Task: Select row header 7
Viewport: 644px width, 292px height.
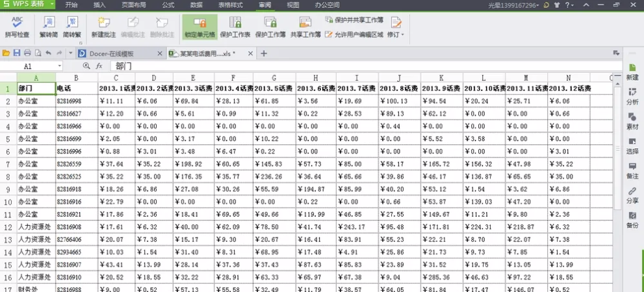Action: click(8, 165)
